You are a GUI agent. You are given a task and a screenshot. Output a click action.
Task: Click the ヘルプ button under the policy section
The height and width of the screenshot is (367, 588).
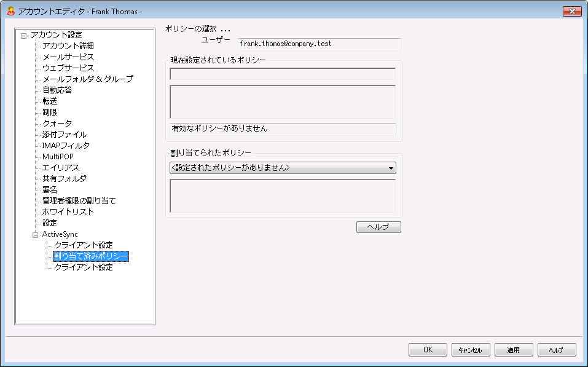(x=378, y=227)
